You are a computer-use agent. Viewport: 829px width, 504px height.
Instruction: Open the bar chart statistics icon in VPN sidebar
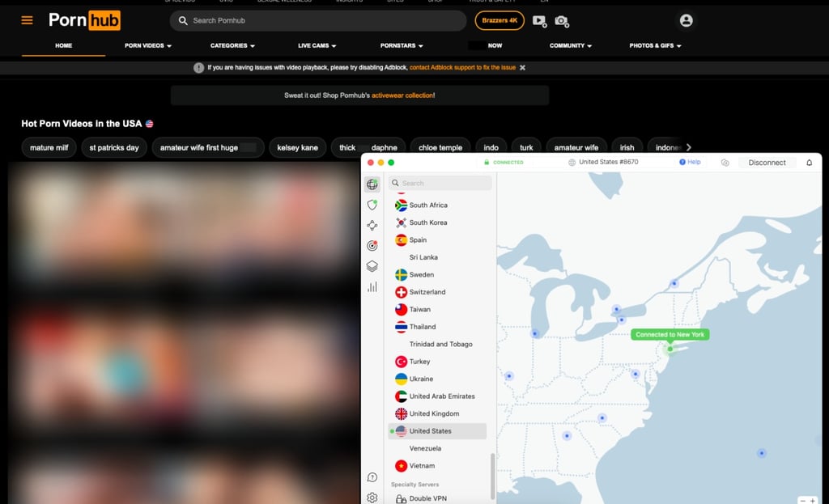click(372, 287)
